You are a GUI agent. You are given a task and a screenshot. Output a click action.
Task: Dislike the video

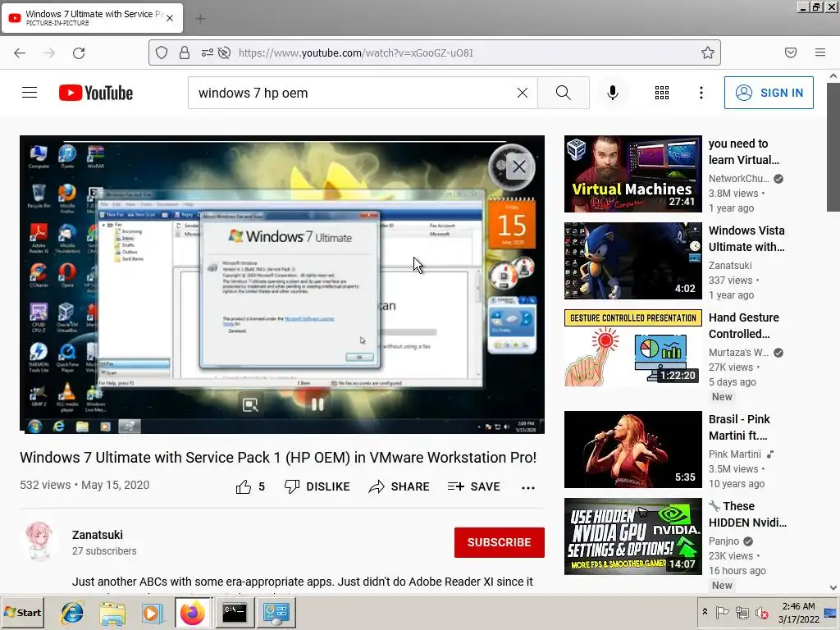[x=317, y=486]
